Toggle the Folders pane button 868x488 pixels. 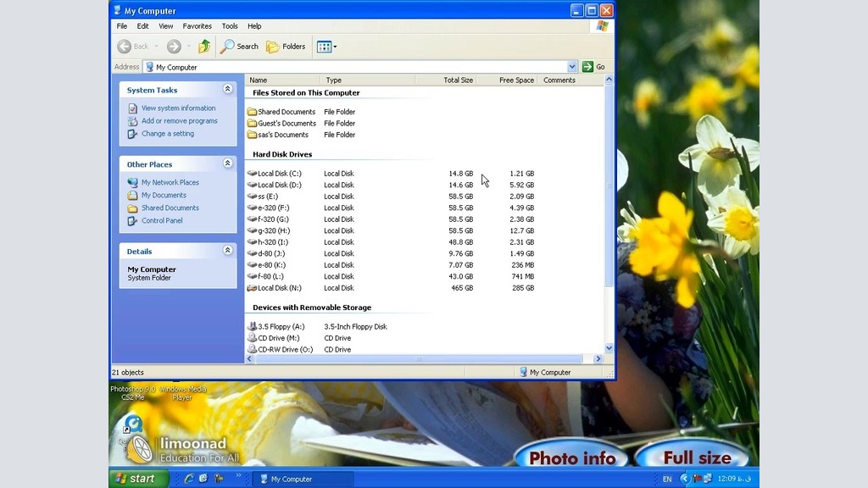286,47
